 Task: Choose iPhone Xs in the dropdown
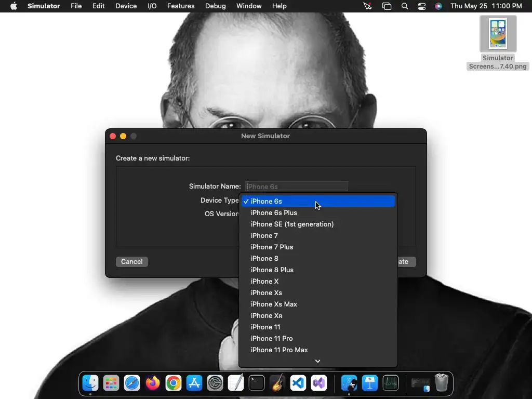(318, 293)
